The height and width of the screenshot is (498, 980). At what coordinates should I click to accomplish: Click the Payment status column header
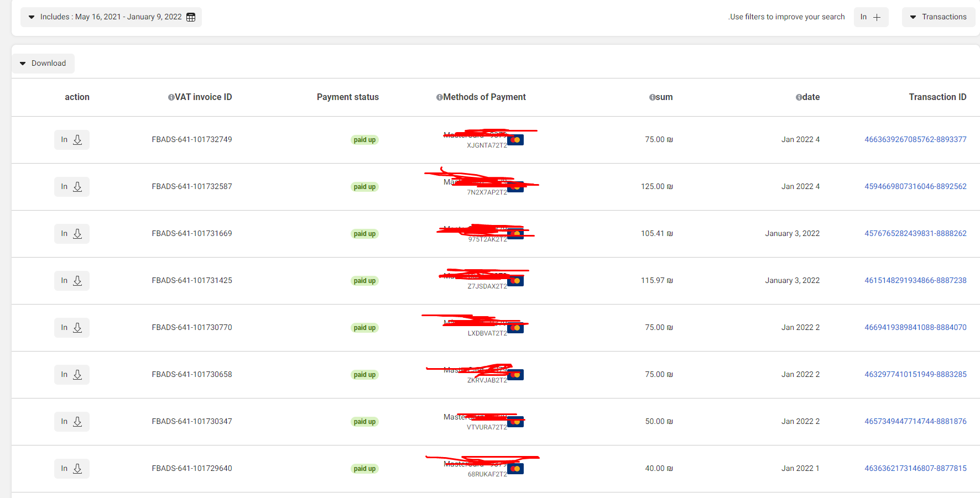(348, 97)
